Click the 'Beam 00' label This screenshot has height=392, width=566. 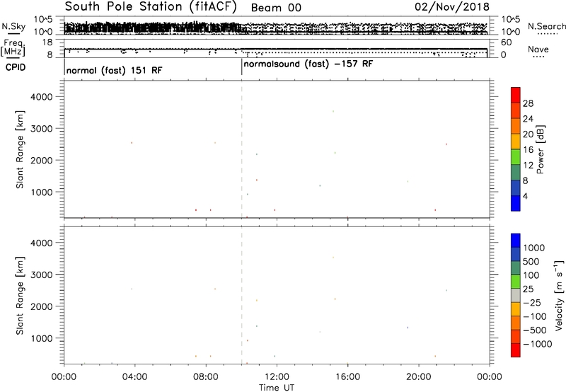(276, 8)
